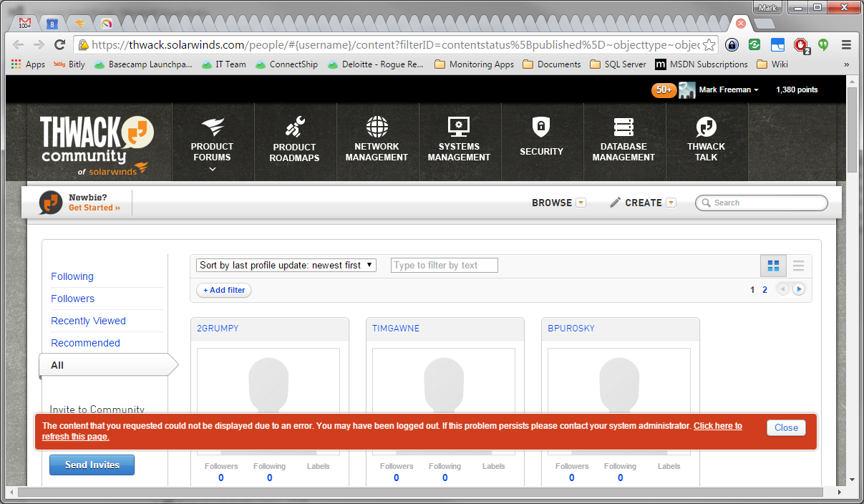Switch to thumbnail grid view
Image resolution: width=864 pixels, height=504 pixels.
pos(773,266)
